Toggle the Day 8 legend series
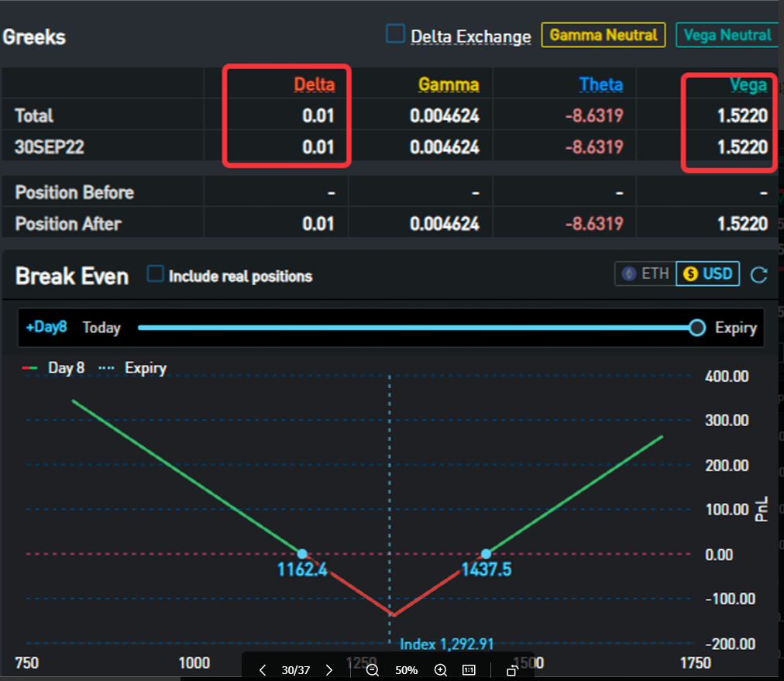 click(54, 368)
